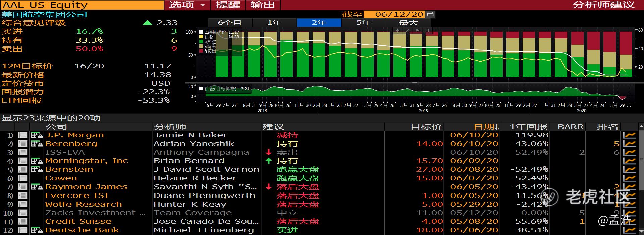Open the detail list icon for Berenberg
This screenshot has width=644, height=235.
tap(22, 144)
